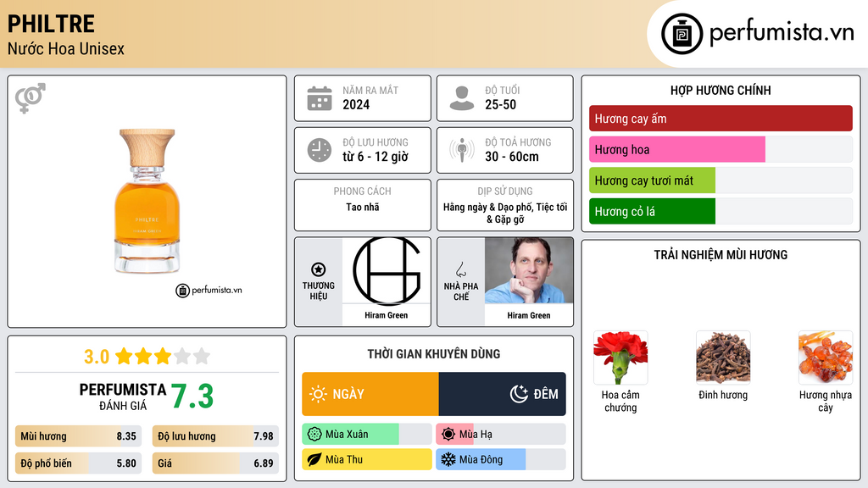Open the Hiram Green perfumer portrait photo
This screenshot has height=488, width=868.
[x=529, y=270]
